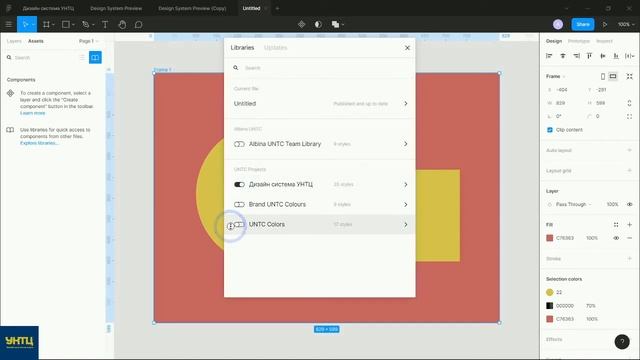Image resolution: width=640 pixels, height=360 pixels.
Task: Click the Resize to fit icon
Action: click(x=629, y=76)
